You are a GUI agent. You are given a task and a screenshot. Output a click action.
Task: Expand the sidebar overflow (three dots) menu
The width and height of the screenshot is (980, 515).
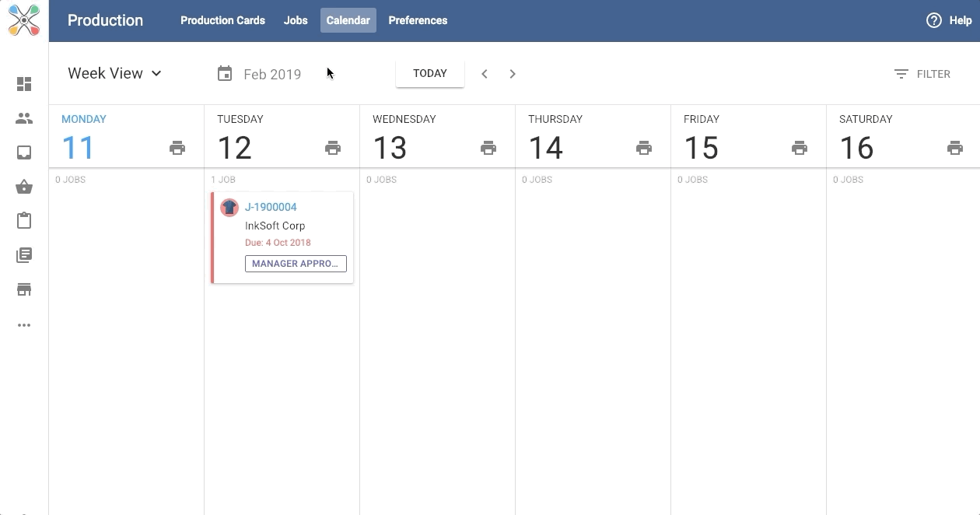coord(24,325)
